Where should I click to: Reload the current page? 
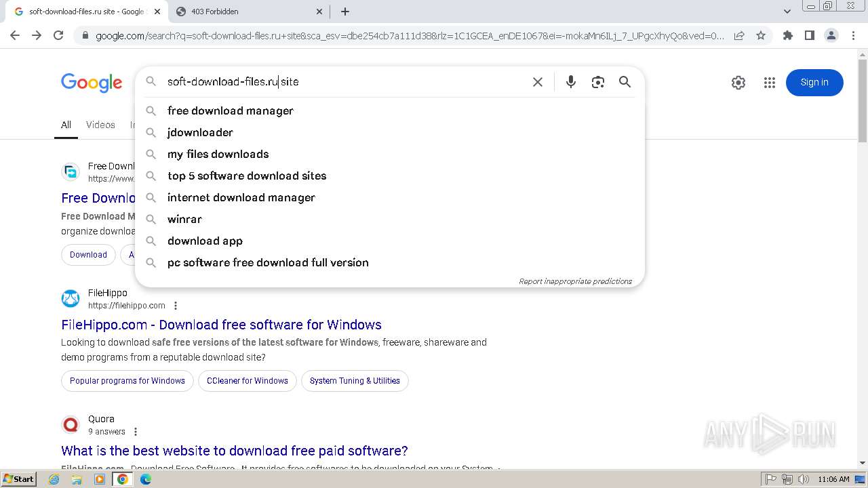58,35
